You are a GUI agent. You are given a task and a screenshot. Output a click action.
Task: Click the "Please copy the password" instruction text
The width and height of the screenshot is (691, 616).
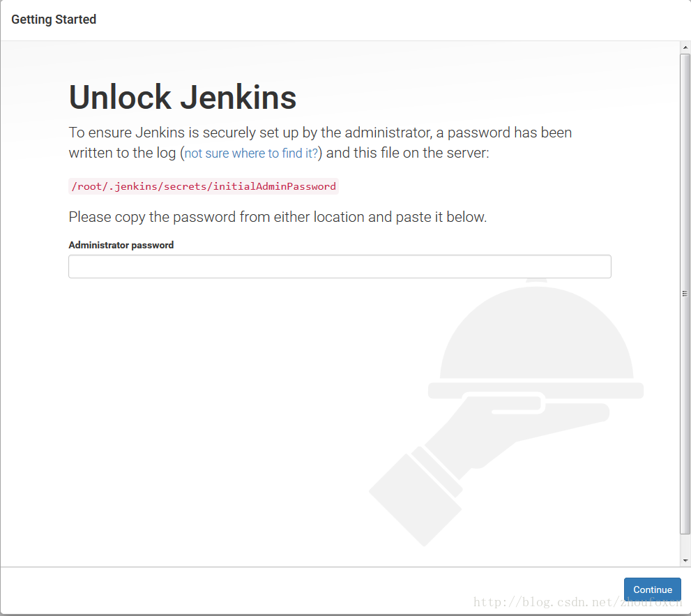click(x=278, y=217)
